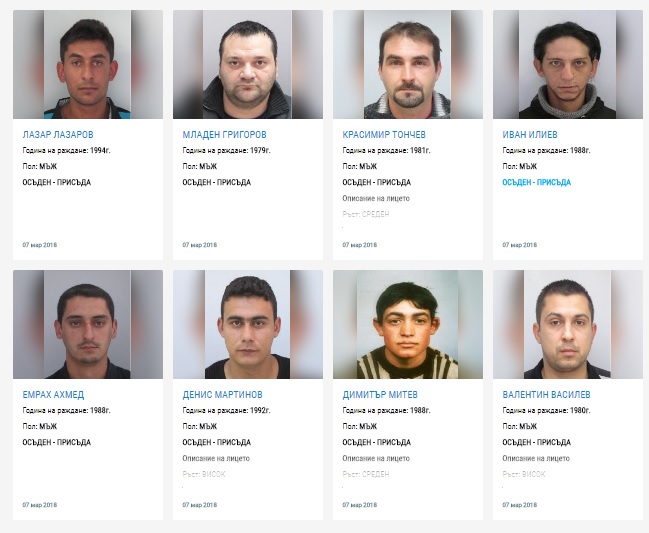Click Описание на лицето under КРАСИМИР ТОНЧЕВ
The height and width of the screenshot is (533, 649).
pyautogui.click(x=376, y=198)
